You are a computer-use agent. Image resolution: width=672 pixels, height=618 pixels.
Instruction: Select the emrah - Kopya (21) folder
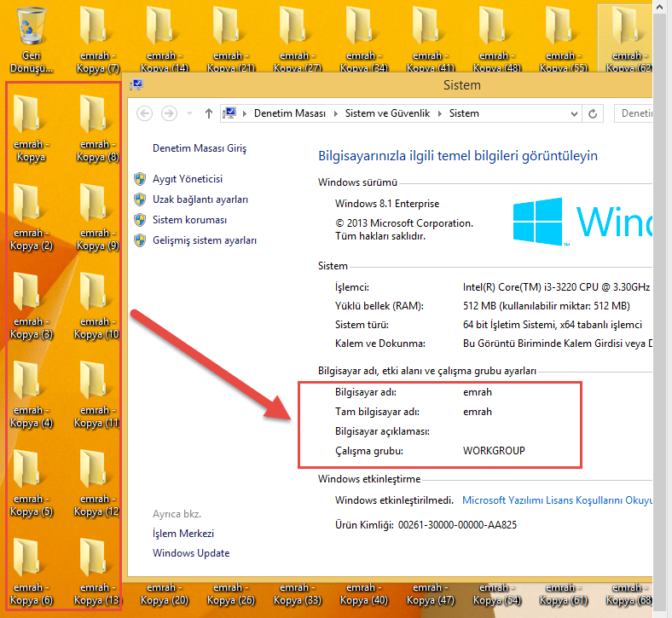tap(230, 39)
